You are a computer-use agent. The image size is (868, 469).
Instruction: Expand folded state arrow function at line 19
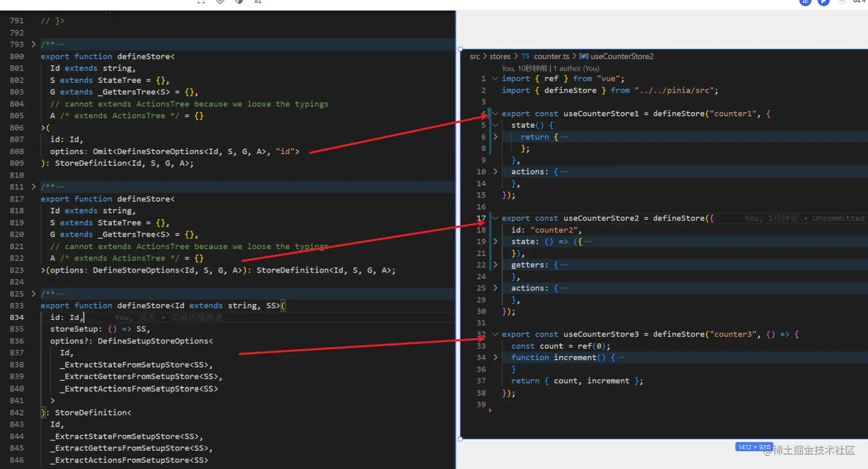click(x=495, y=242)
